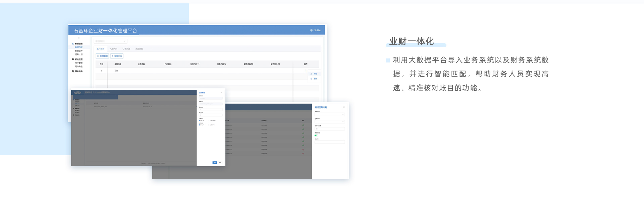
Task: Select 删除 in the row action popup
Action: click(x=315, y=79)
